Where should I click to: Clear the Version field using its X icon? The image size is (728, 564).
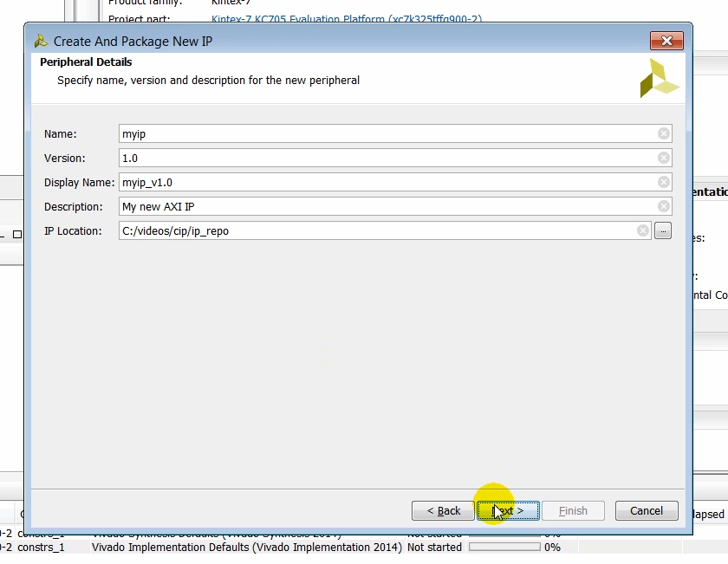(663, 158)
